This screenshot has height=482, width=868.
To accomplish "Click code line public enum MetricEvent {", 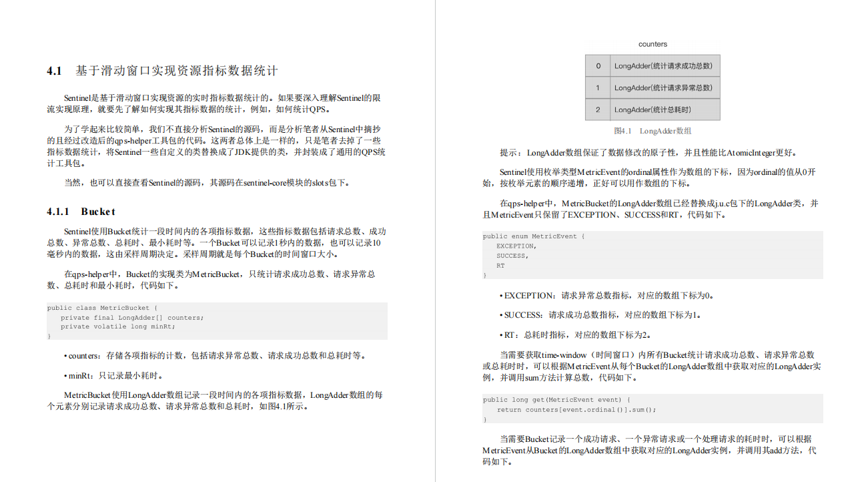I will pyautogui.click(x=534, y=236).
